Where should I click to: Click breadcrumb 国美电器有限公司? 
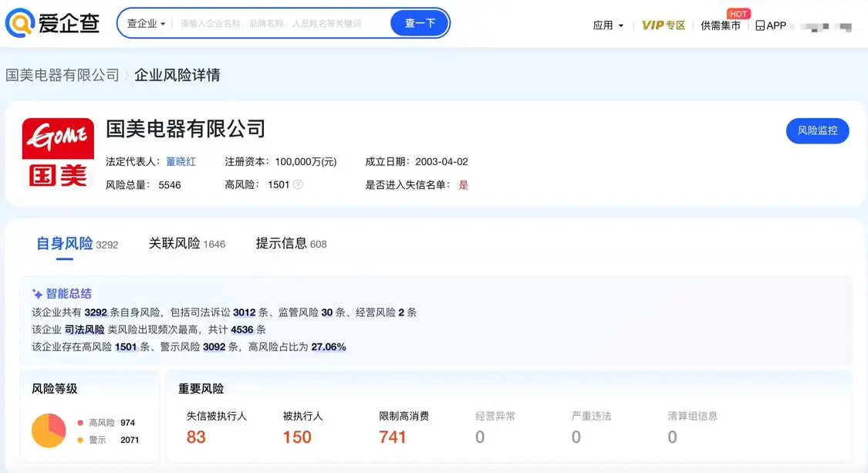62,75
